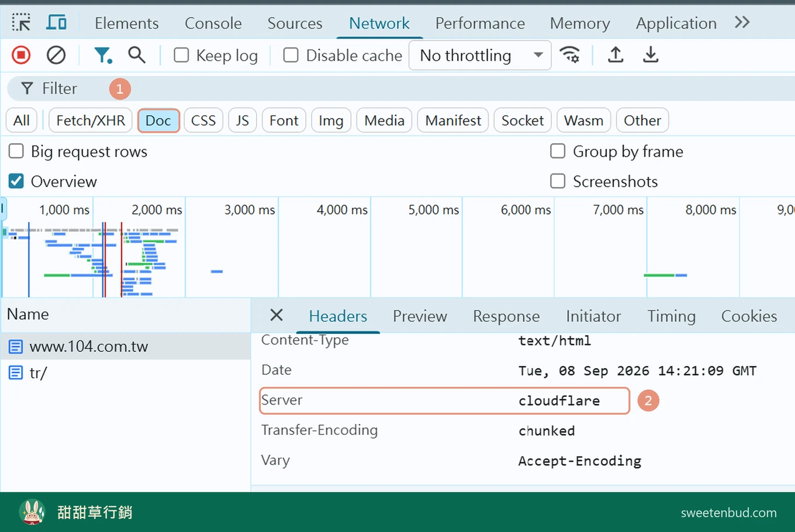This screenshot has height=532, width=795.
Task: Click the Name column header
Action: [x=125, y=315]
